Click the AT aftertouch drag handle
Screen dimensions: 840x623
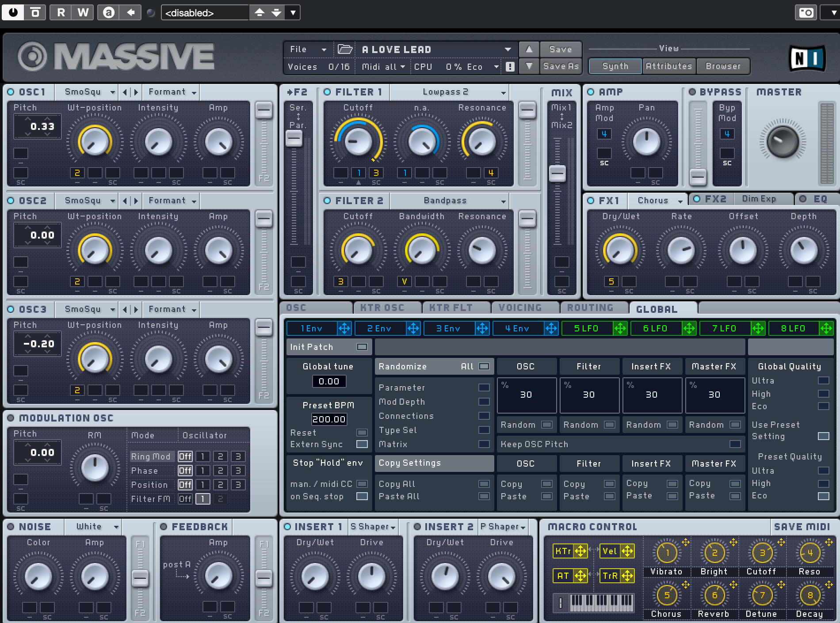click(x=580, y=576)
